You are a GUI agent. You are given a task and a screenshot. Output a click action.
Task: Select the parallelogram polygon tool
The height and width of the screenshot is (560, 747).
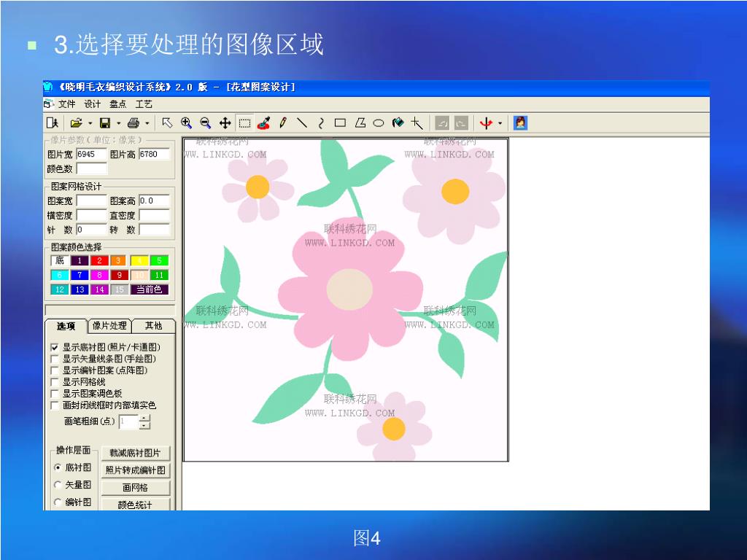(360, 123)
